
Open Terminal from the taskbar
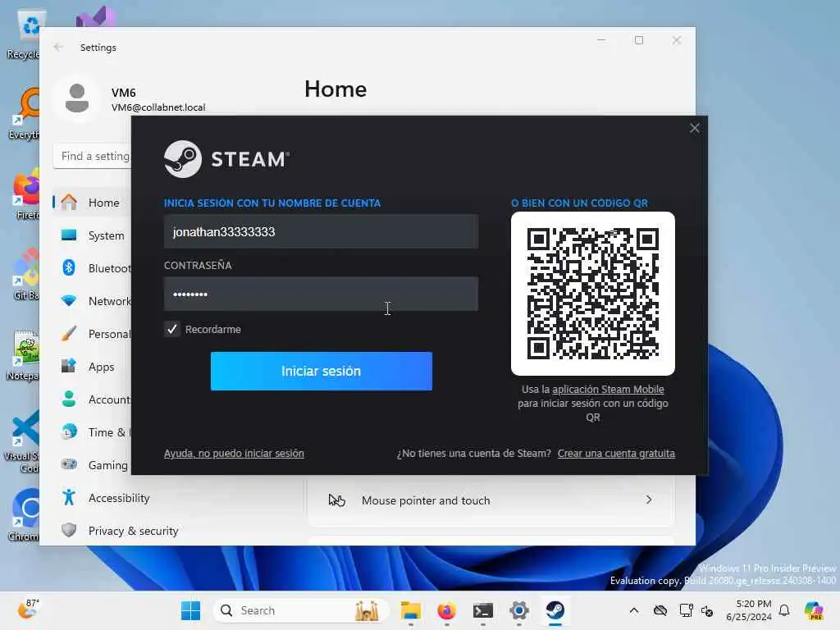(482, 610)
